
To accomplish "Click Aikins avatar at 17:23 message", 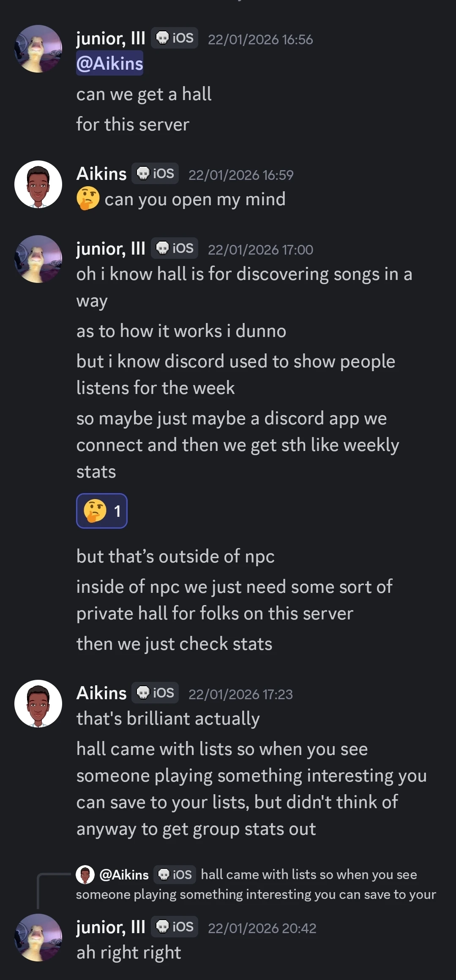I will (38, 703).
